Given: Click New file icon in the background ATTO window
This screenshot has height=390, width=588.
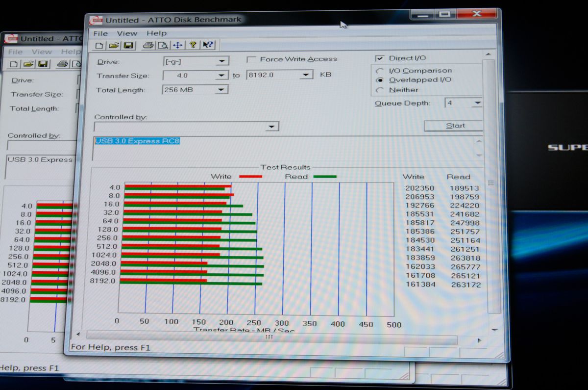Looking at the screenshot, I should [14, 64].
